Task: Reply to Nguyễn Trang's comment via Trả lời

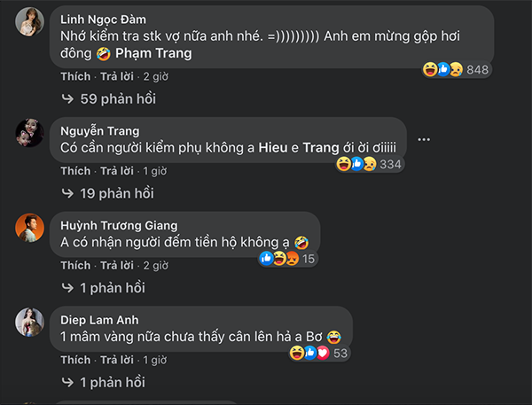Action: coord(117,170)
